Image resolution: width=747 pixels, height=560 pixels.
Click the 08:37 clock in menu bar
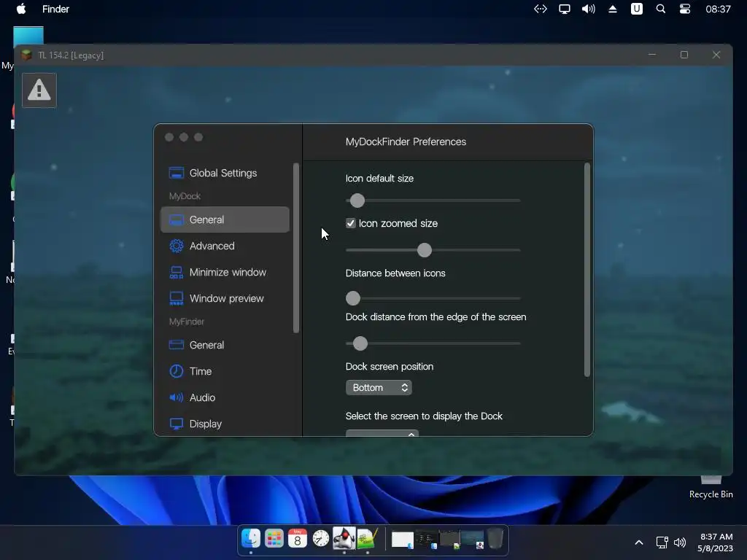718,9
